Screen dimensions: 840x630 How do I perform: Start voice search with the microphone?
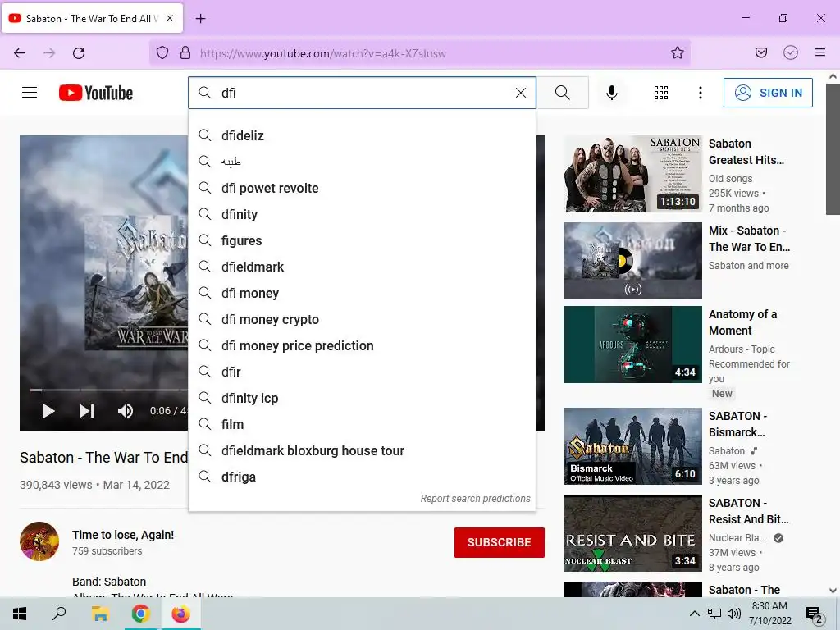pyautogui.click(x=611, y=93)
